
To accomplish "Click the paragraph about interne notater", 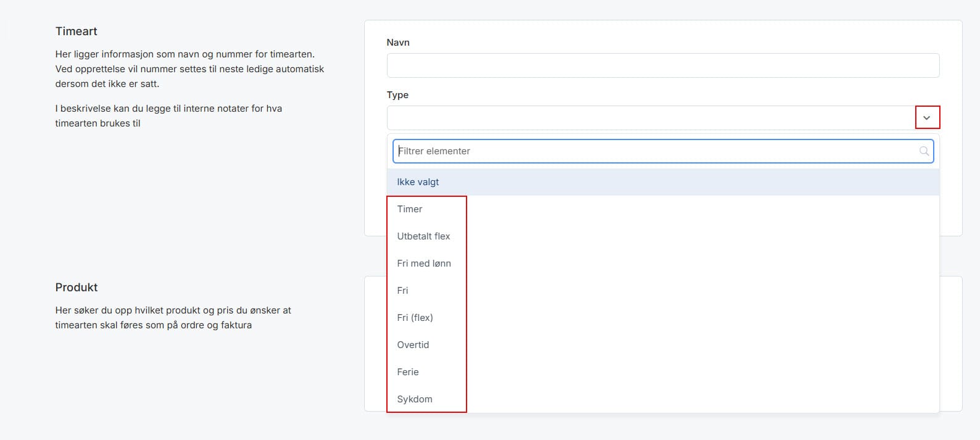I will [x=168, y=116].
